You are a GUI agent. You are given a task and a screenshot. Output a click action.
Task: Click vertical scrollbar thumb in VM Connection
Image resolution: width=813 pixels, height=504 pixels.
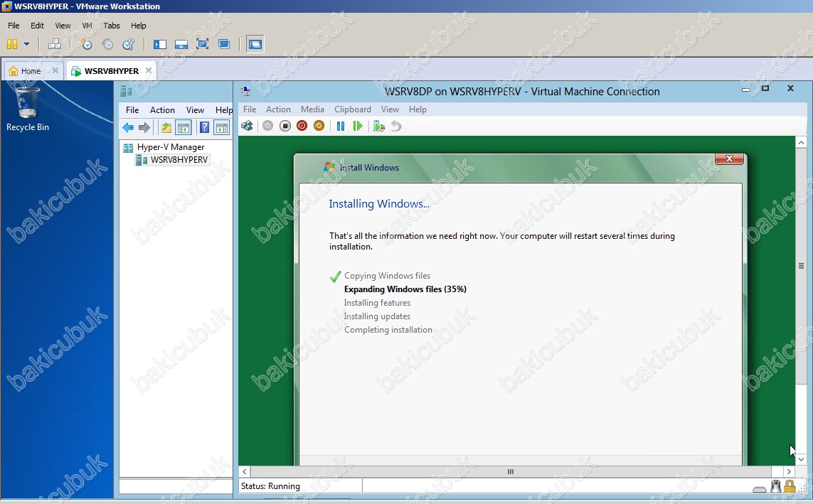pyautogui.click(x=801, y=267)
